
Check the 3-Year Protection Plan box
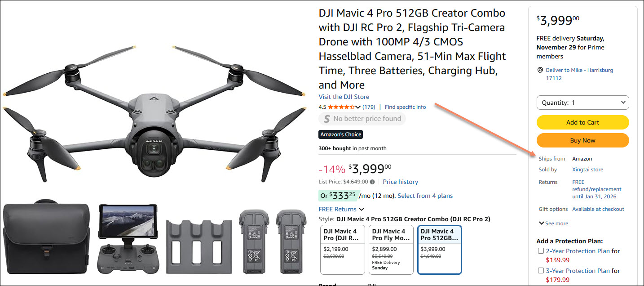(x=541, y=271)
